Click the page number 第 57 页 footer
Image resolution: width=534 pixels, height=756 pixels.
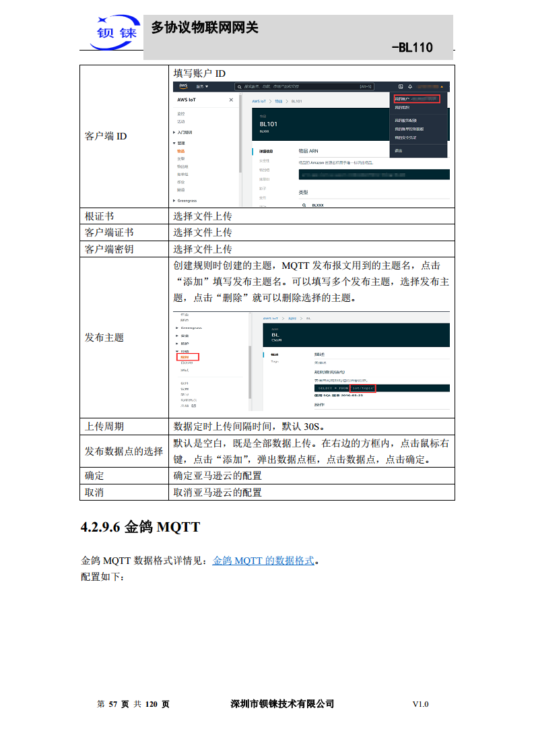(133, 704)
